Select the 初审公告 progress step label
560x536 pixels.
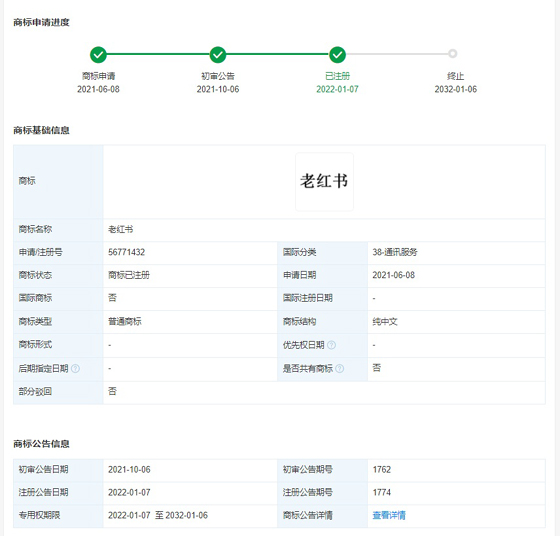point(218,76)
